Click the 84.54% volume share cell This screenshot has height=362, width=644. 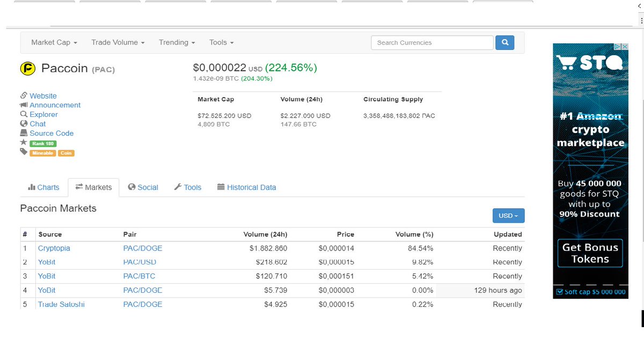[x=420, y=248]
